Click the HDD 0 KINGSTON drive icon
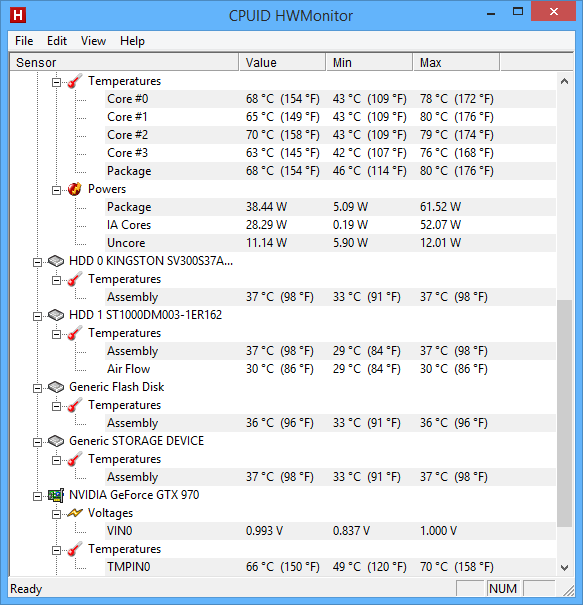Viewport: 583px width, 605px height. tap(56, 261)
